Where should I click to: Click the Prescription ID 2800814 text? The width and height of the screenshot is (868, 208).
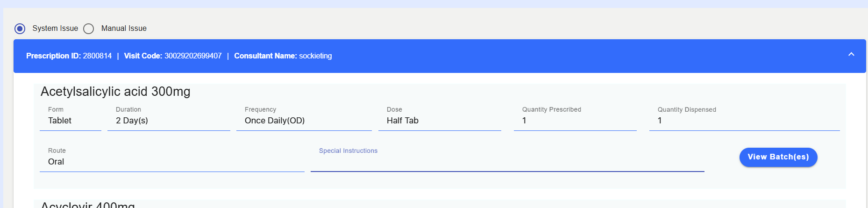[x=69, y=56]
